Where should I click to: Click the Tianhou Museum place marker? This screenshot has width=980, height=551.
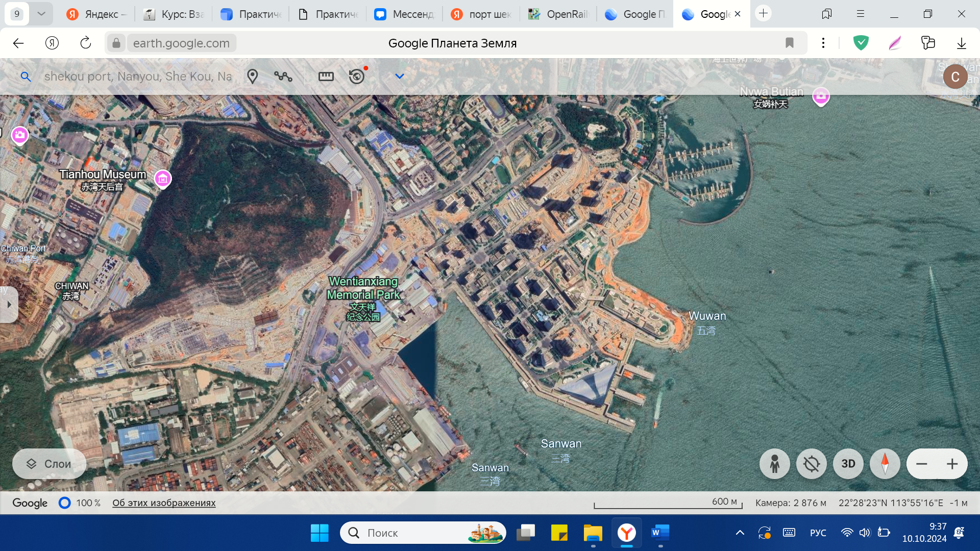click(x=163, y=179)
